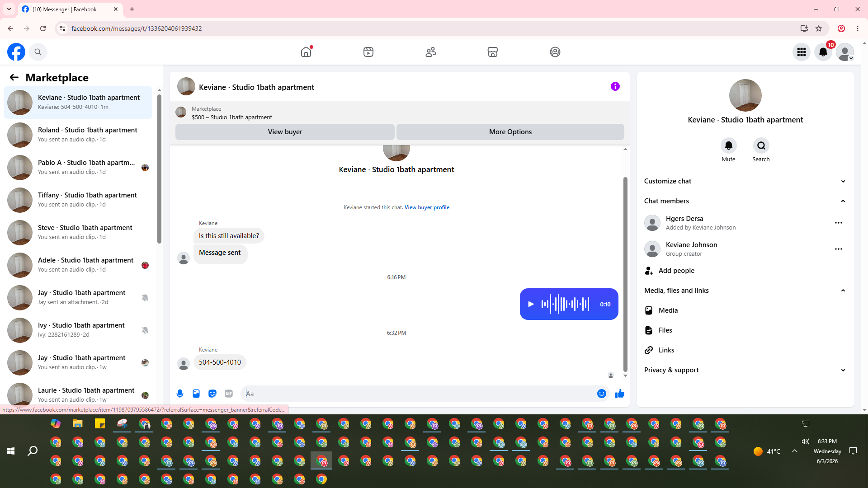Record a voice clip with microphone icon
The height and width of the screenshot is (488, 868).
pyautogui.click(x=180, y=394)
